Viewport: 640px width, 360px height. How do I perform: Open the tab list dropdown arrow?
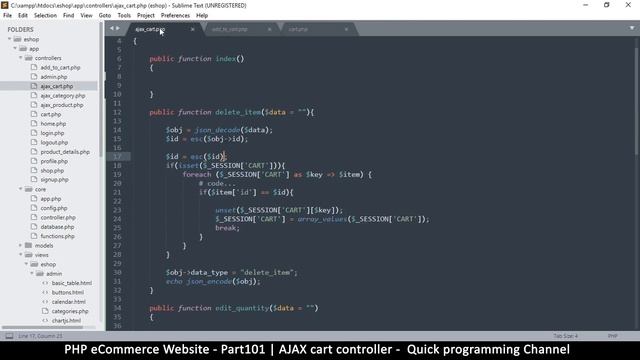click(x=632, y=28)
